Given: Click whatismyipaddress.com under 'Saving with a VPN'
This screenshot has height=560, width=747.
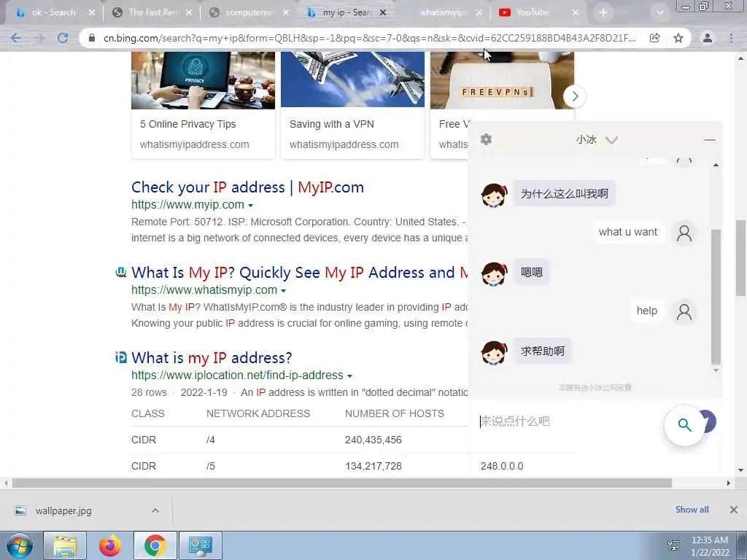Looking at the screenshot, I should (x=344, y=144).
